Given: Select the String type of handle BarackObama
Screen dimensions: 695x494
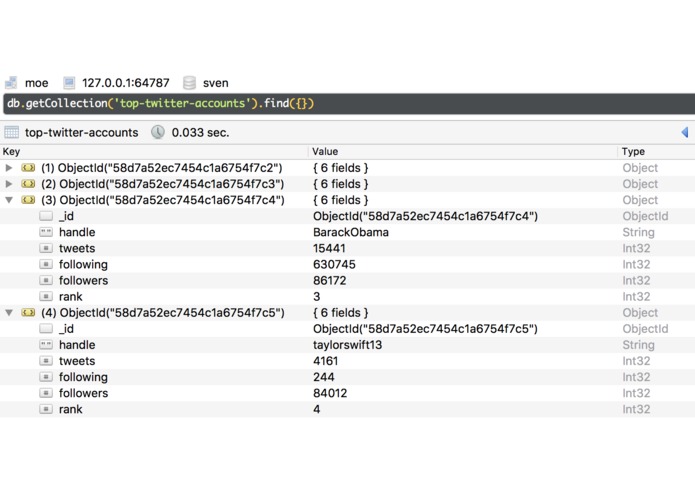Looking at the screenshot, I should [x=638, y=232].
